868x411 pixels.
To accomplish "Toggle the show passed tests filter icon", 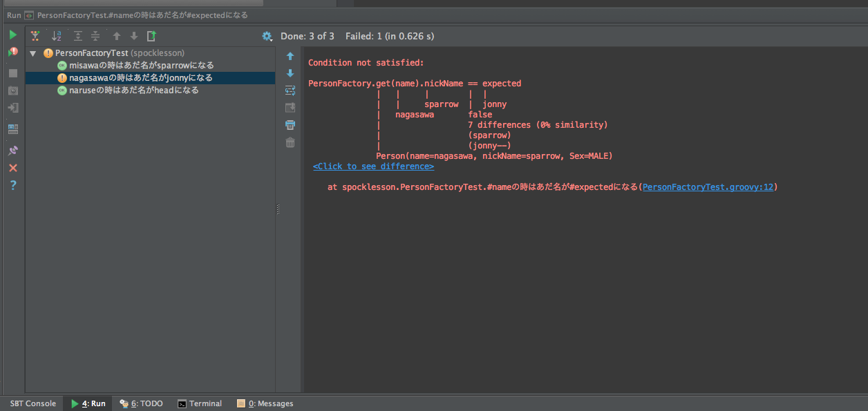I will pyautogui.click(x=35, y=36).
